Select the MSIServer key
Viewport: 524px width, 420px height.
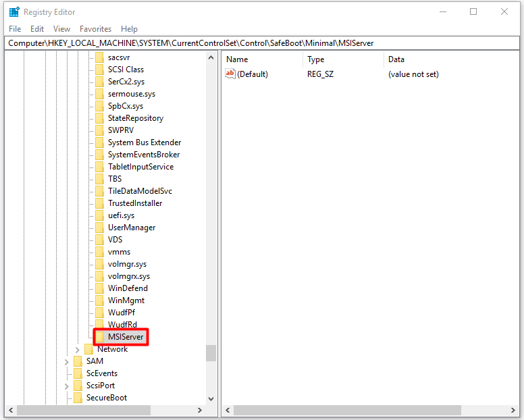click(126, 337)
